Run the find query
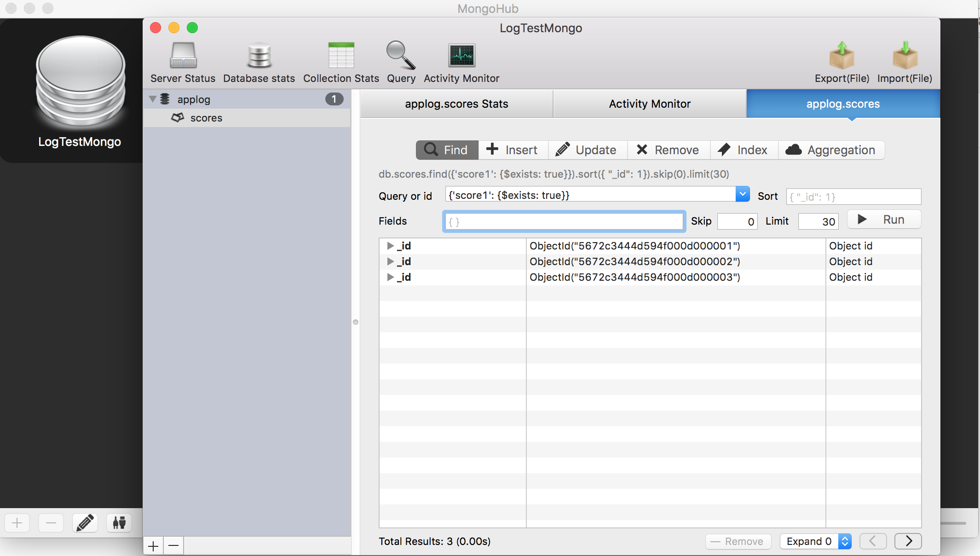The width and height of the screenshot is (980, 556). 884,220
